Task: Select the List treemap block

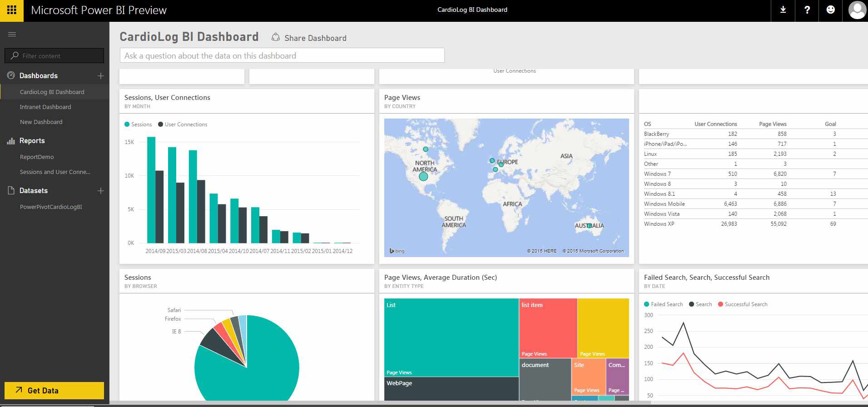Action: (x=451, y=338)
